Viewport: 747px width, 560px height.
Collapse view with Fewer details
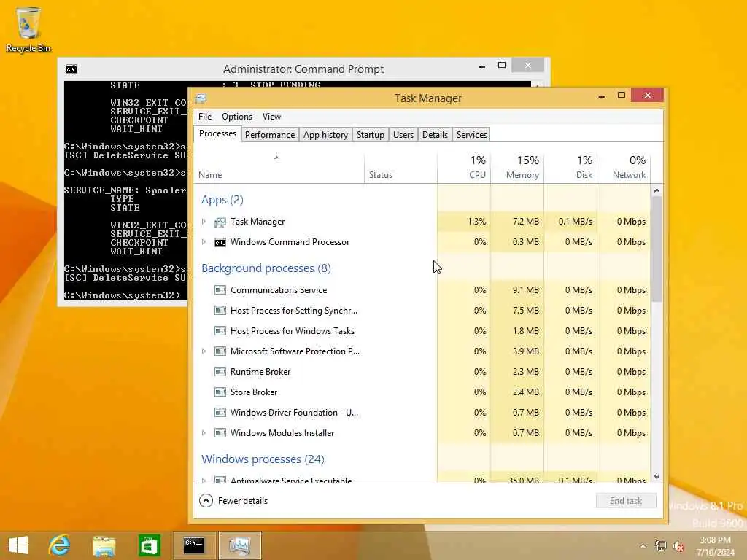click(233, 501)
